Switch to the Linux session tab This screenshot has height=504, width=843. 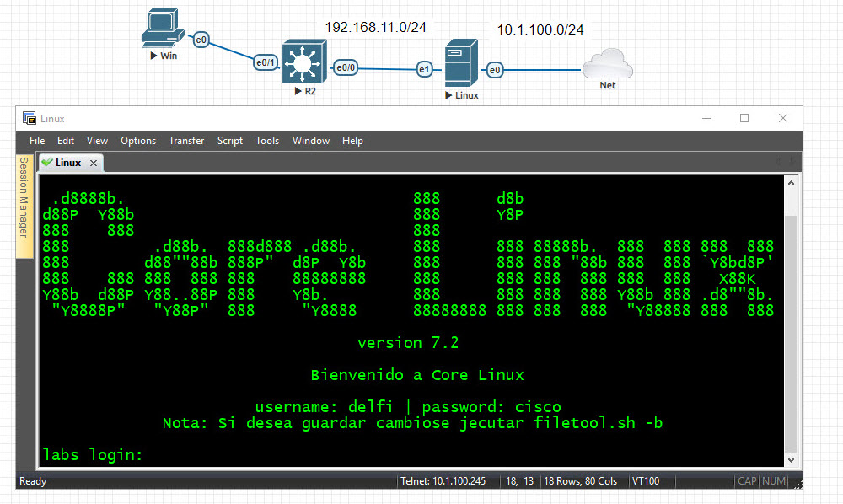click(71, 162)
